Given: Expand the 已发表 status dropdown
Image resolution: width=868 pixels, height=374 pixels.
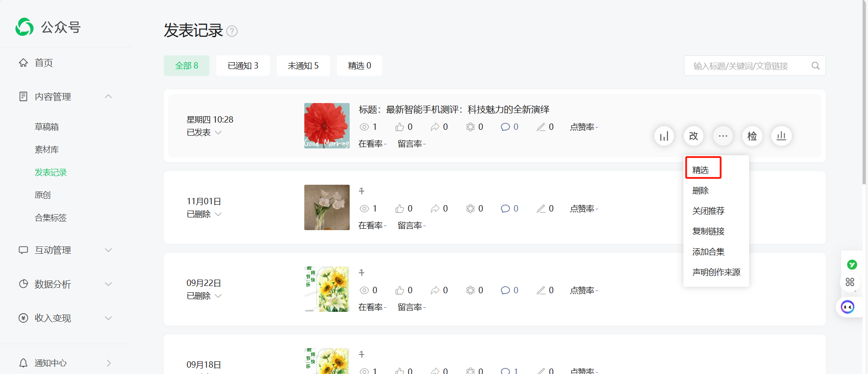Looking at the screenshot, I should pos(218,133).
